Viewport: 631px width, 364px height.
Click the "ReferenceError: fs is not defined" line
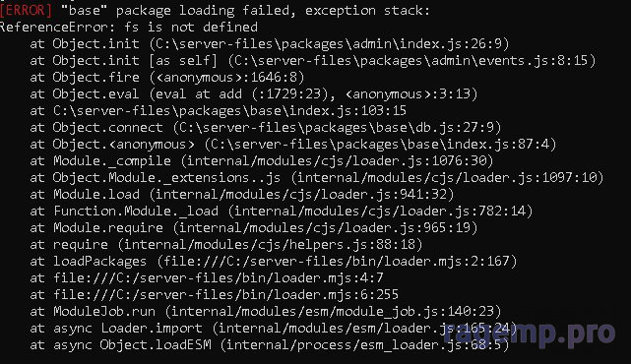(x=129, y=28)
